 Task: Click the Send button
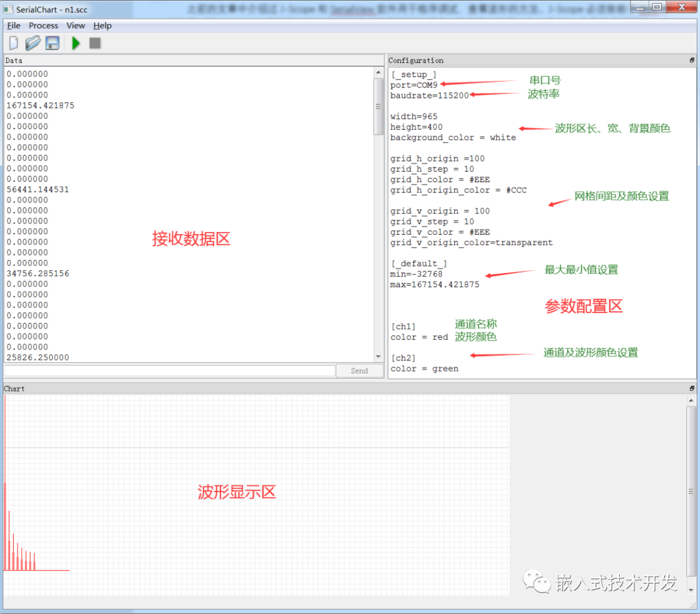359,370
